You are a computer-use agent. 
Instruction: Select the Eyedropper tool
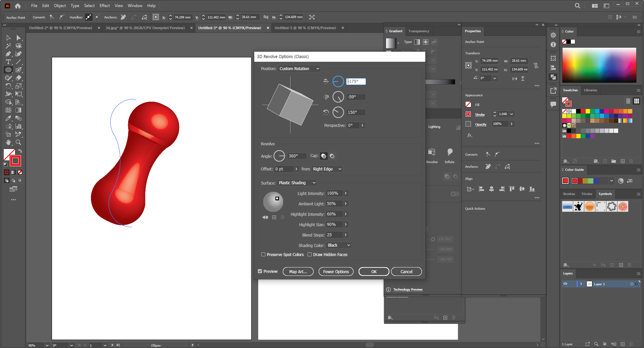click(8, 118)
